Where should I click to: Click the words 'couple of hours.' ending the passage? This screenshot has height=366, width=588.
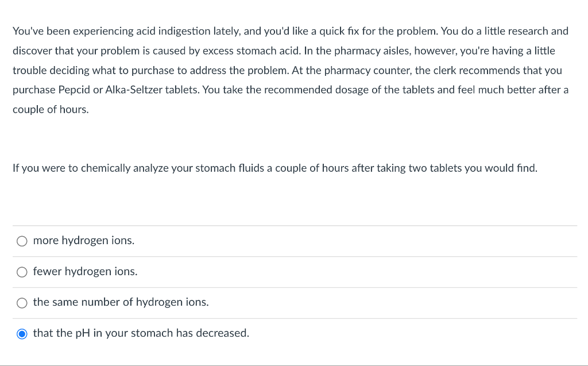click(x=51, y=110)
